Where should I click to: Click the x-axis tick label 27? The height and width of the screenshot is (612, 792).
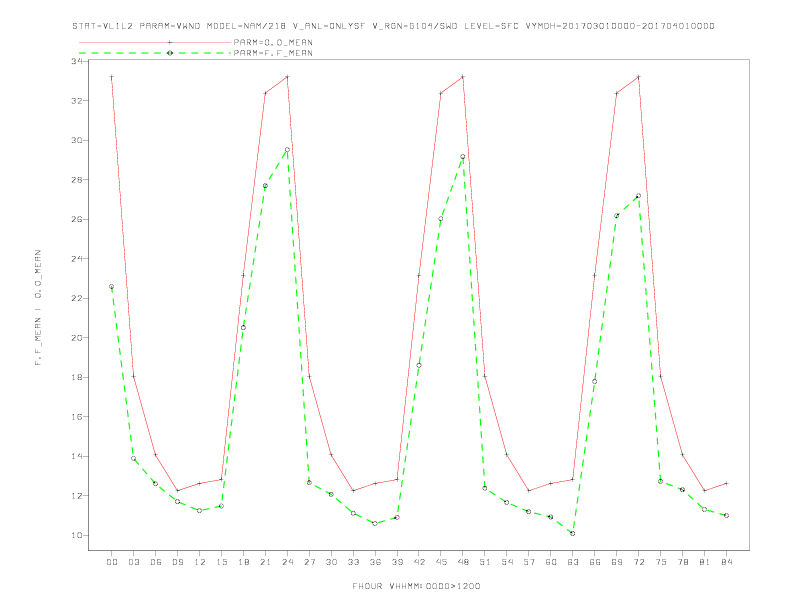coord(309,562)
